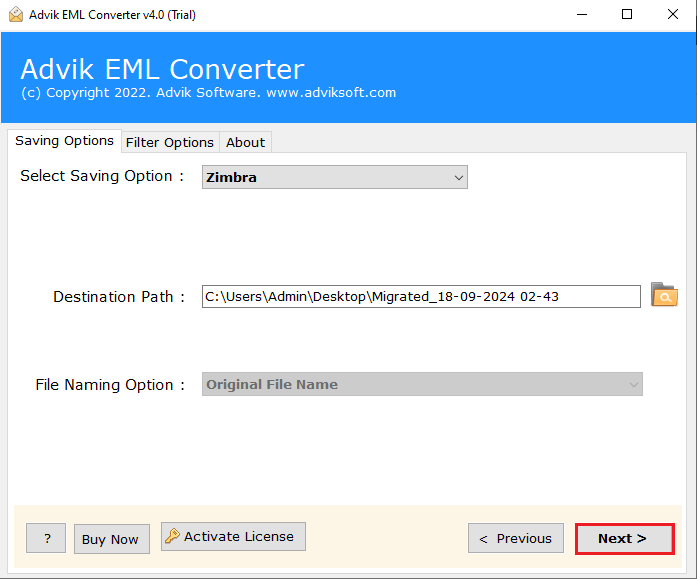Click the Advik envelope icon in title bar

[16, 14]
